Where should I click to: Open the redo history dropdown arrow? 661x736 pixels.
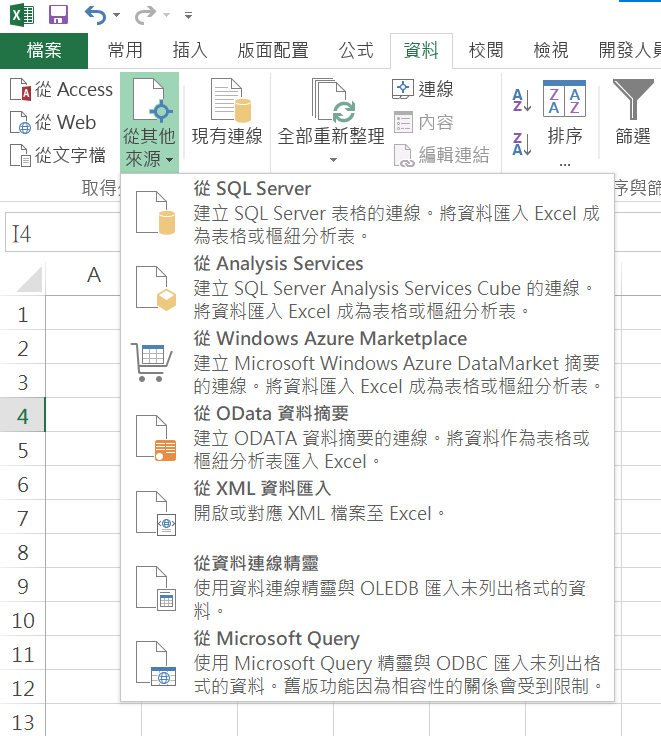click(x=166, y=15)
